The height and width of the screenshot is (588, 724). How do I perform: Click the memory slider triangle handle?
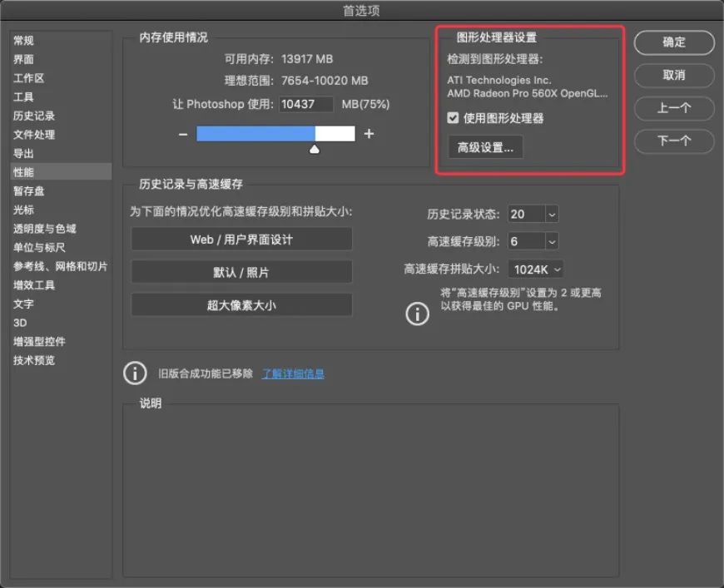tap(315, 149)
